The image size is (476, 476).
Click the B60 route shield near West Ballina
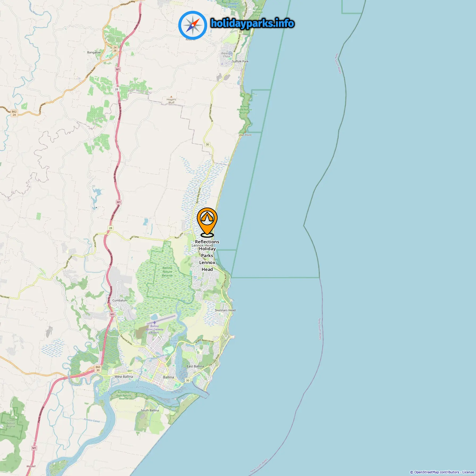98,369
